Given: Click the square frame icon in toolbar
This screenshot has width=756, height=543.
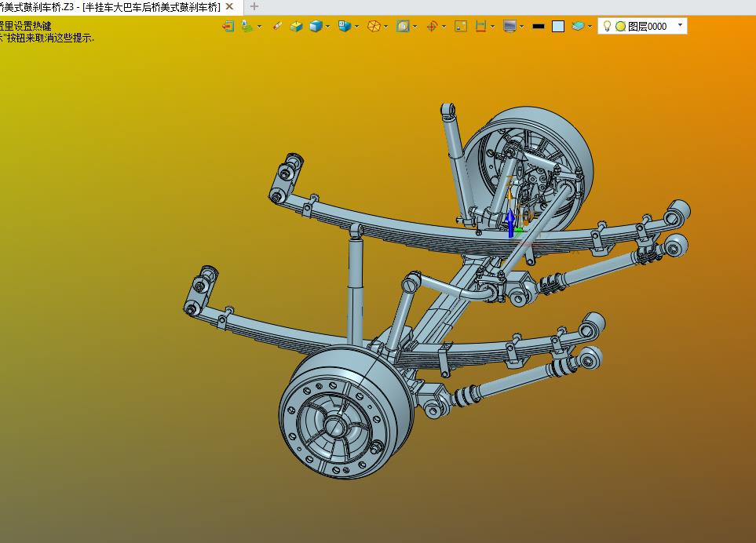Looking at the screenshot, I should (x=461, y=26).
